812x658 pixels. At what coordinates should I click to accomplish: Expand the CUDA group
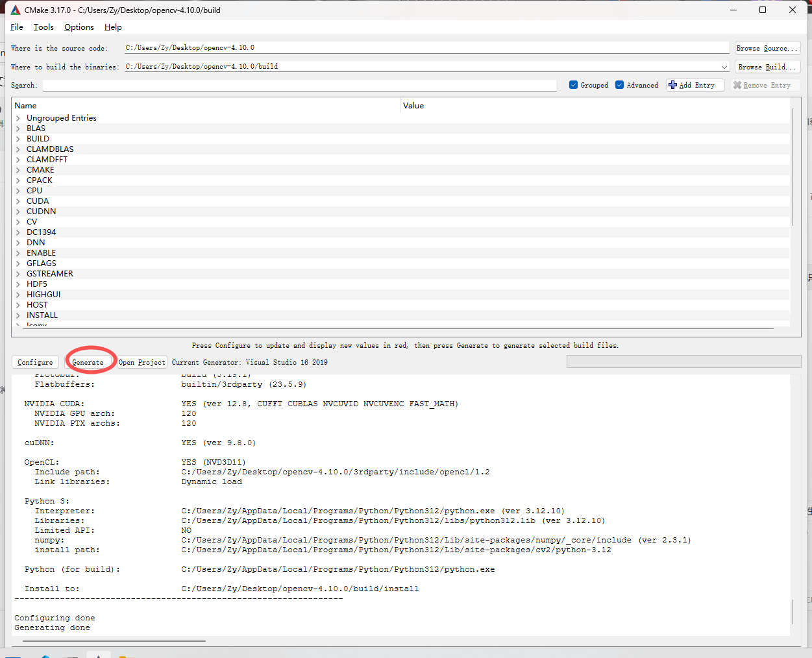tap(18, 201)
